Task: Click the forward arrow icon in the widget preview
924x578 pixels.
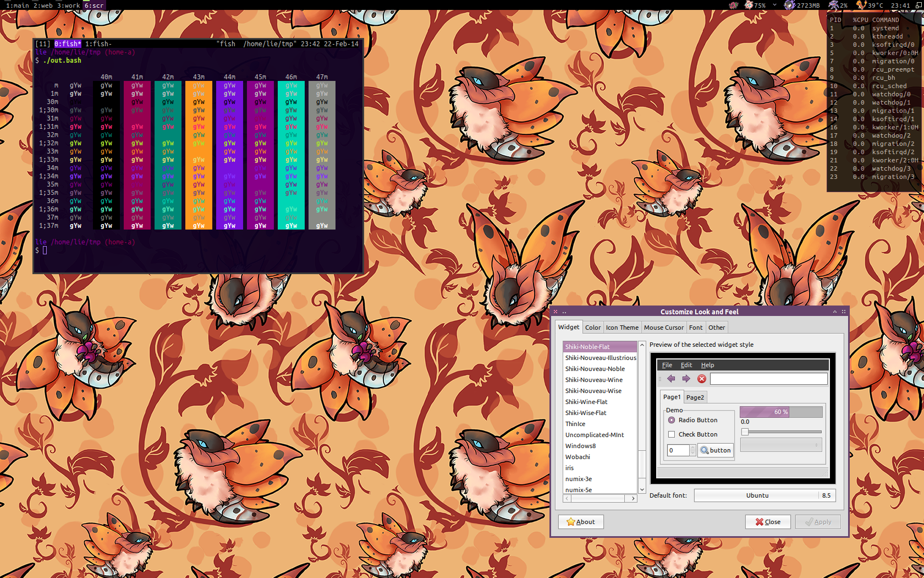Action: [x=686, y=379]
